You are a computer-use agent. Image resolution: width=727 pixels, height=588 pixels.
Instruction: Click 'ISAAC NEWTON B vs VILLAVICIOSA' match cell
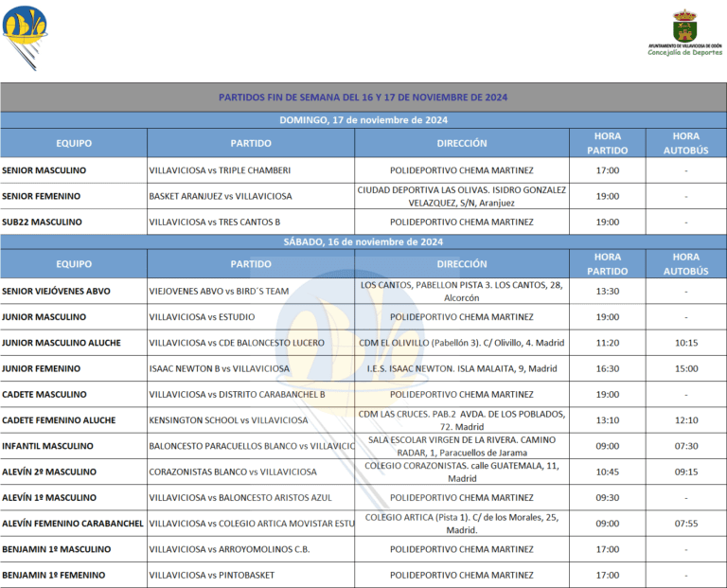251,368
